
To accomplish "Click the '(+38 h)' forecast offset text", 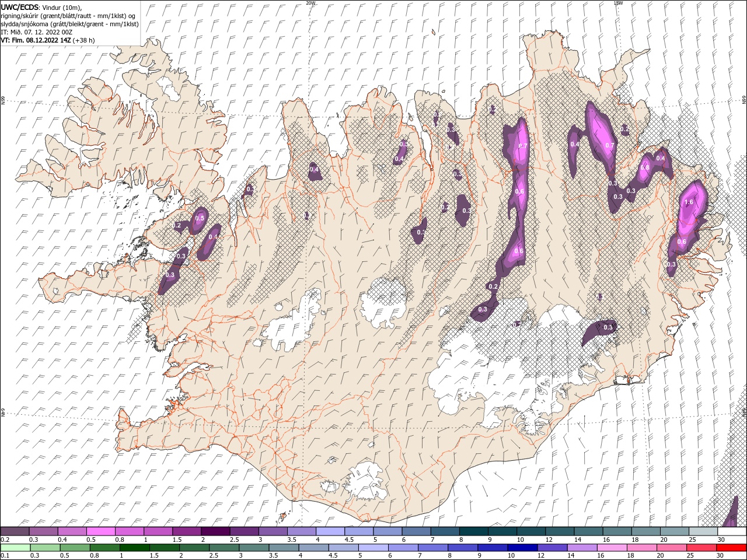I will [84, 40].
